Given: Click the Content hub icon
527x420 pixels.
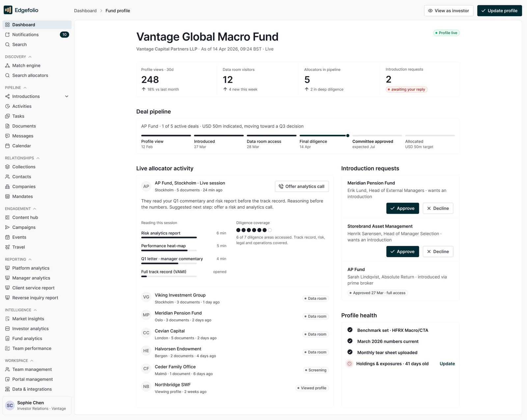Looking at the screenshot, I should pos(7,217).
